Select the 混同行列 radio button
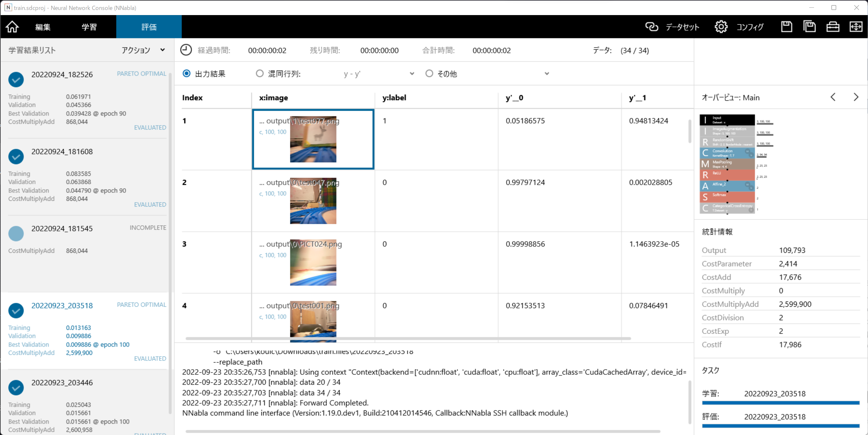The image size is (868, 435). pos(259,73)
